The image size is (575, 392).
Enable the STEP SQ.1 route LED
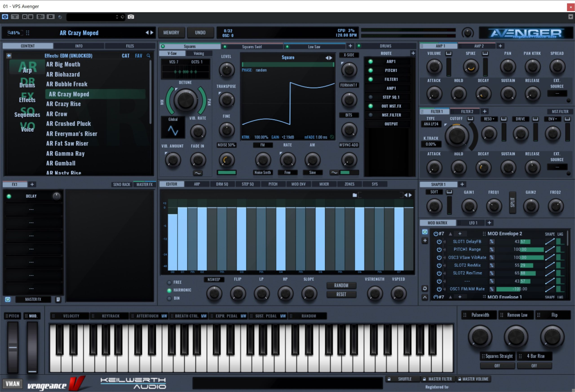tap(370, 97)
